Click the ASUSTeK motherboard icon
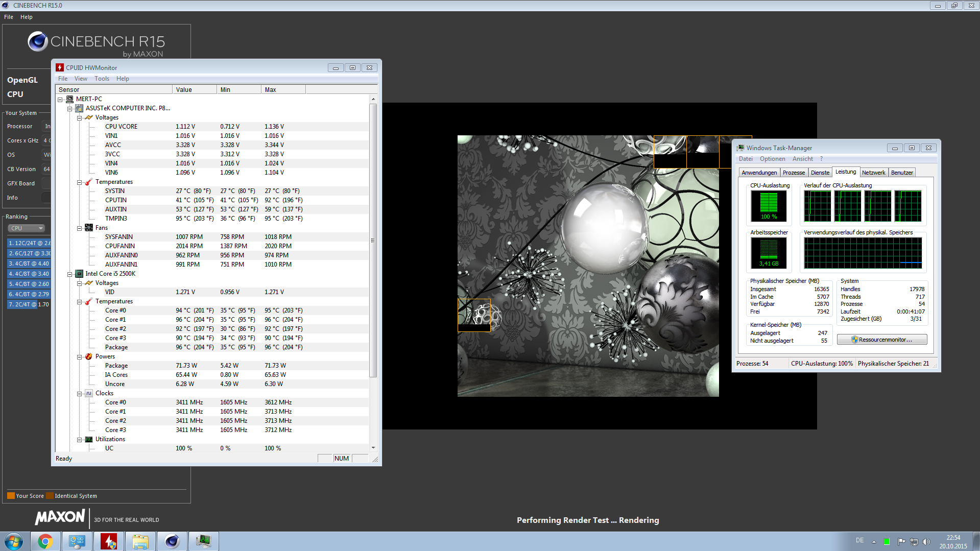Viewport: 980px width, 551px height. tap(79, 108)
